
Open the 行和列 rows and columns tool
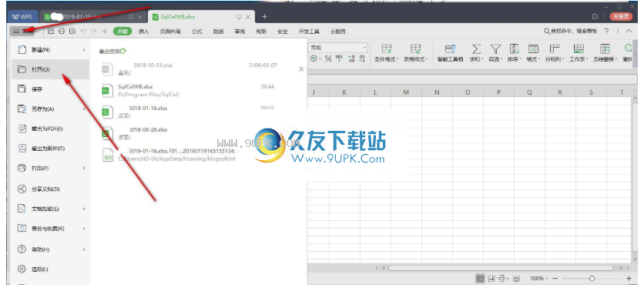[x=555, y=52]
